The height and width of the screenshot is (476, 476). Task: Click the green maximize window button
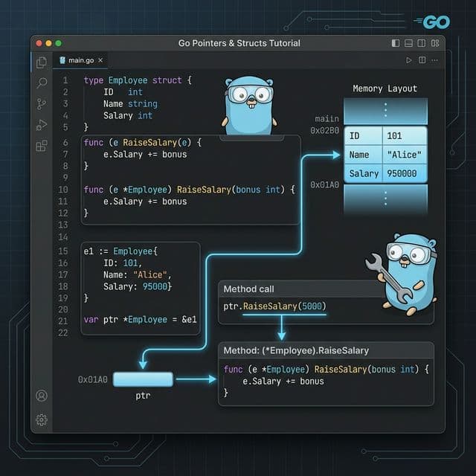click(58, 43)
